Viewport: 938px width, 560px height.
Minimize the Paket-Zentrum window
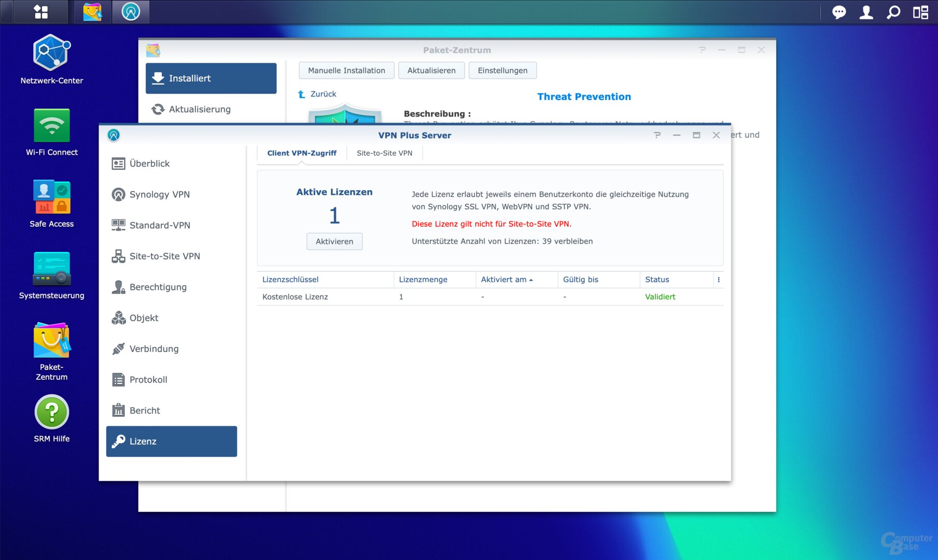722,50
